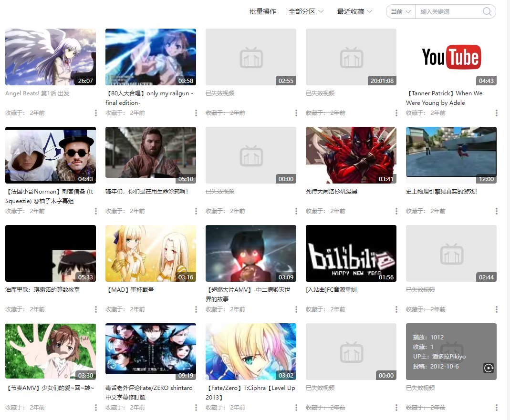Play the 09:19 Fate/ZERO commentary thumbnail
This screenshot has height=420, width=510.
tap(151, 351)
